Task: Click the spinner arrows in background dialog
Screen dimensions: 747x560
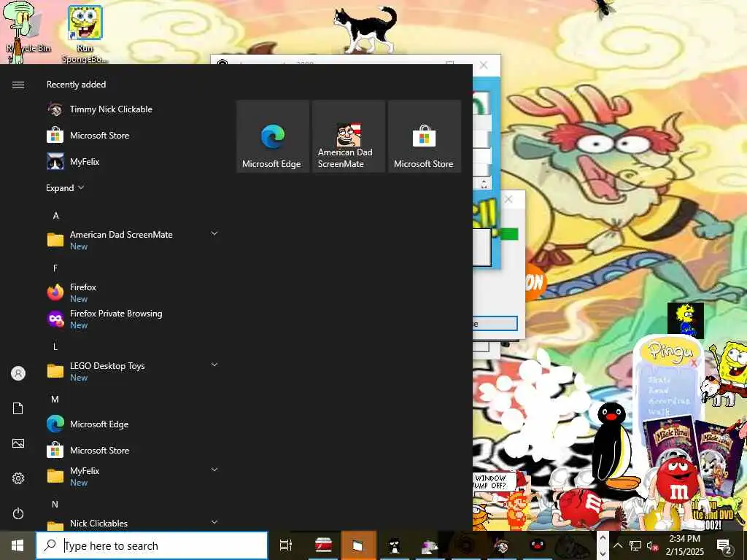Action: click(x=484, y=183)
